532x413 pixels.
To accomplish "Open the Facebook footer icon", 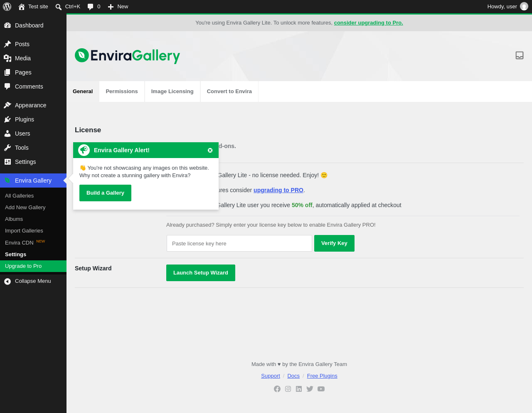I will [x=277, y=389].
